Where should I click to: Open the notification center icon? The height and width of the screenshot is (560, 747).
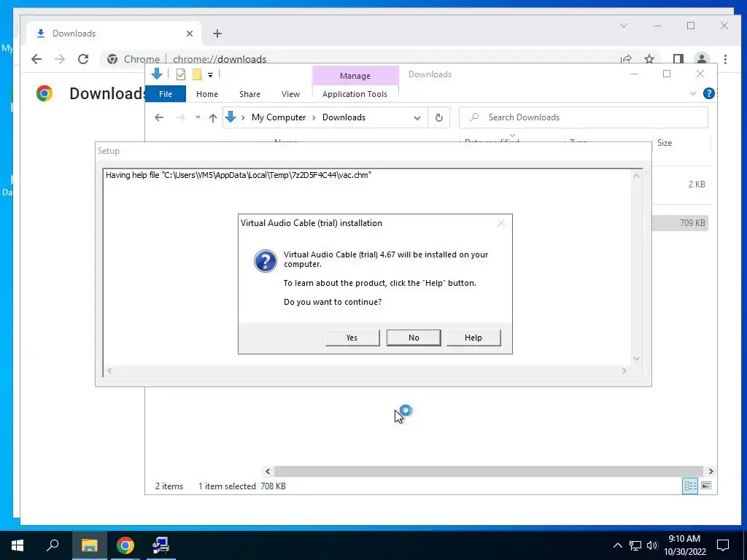click(x=723, y=545)
